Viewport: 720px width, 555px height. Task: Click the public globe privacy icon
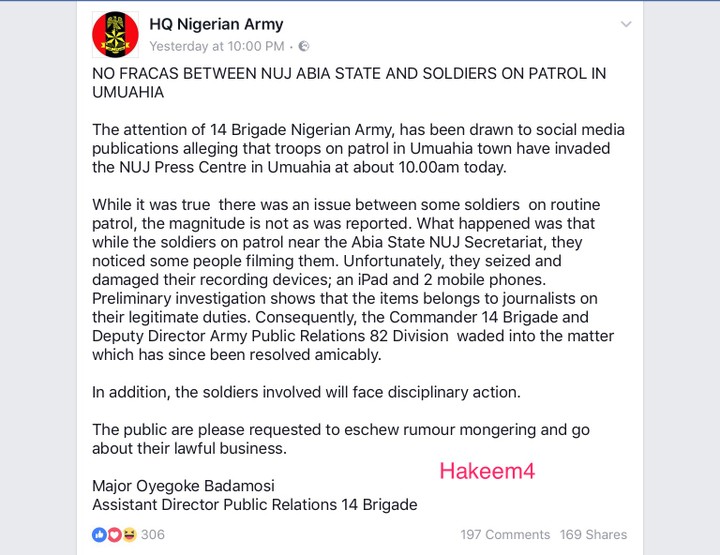[304, 46]
